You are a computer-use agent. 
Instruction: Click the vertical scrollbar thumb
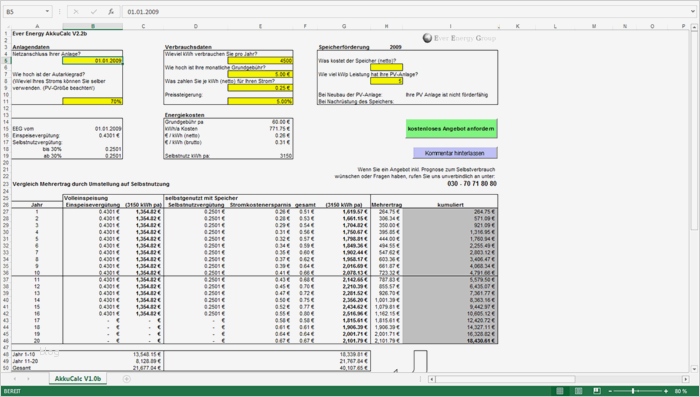(x=694, y=130)
